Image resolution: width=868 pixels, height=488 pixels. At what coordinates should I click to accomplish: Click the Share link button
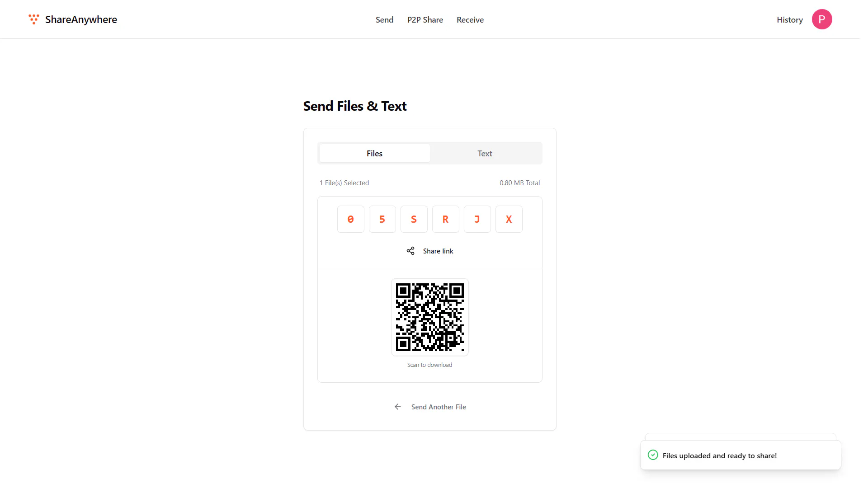coord(430,251)
